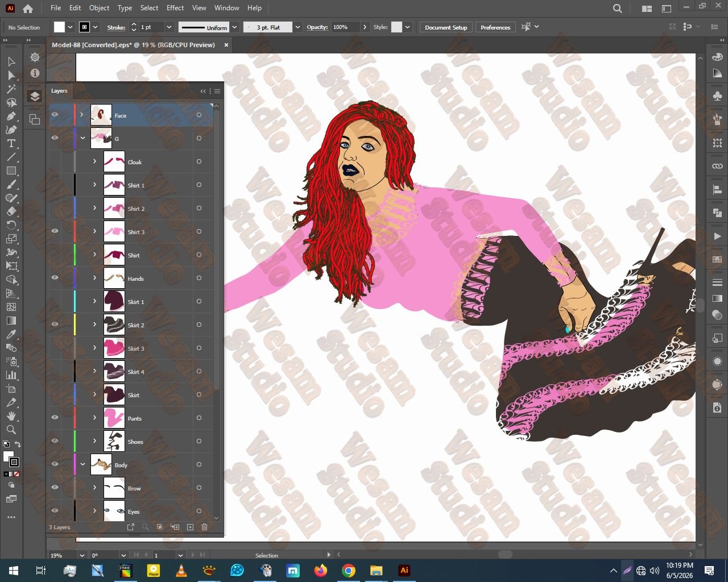
Task: Open the Object menu
Action: 99,8
